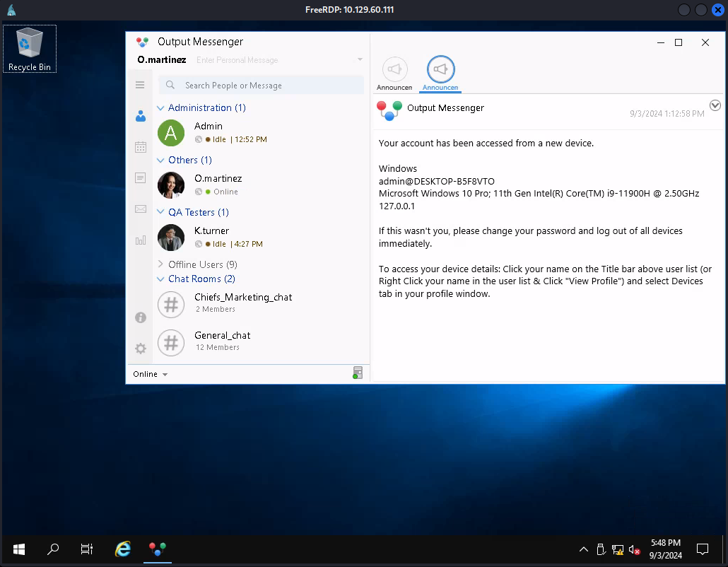Click the magnifier icon in search box

point(170,85)
